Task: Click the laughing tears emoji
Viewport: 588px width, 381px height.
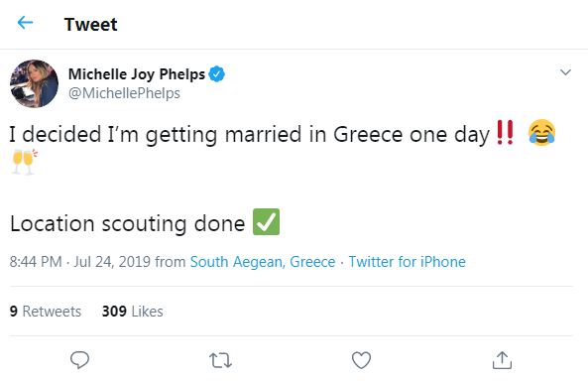Action: (x=541, y=133)
